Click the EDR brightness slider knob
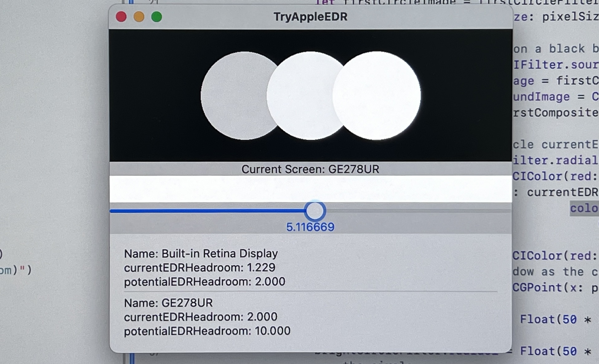 click(315, 211)
